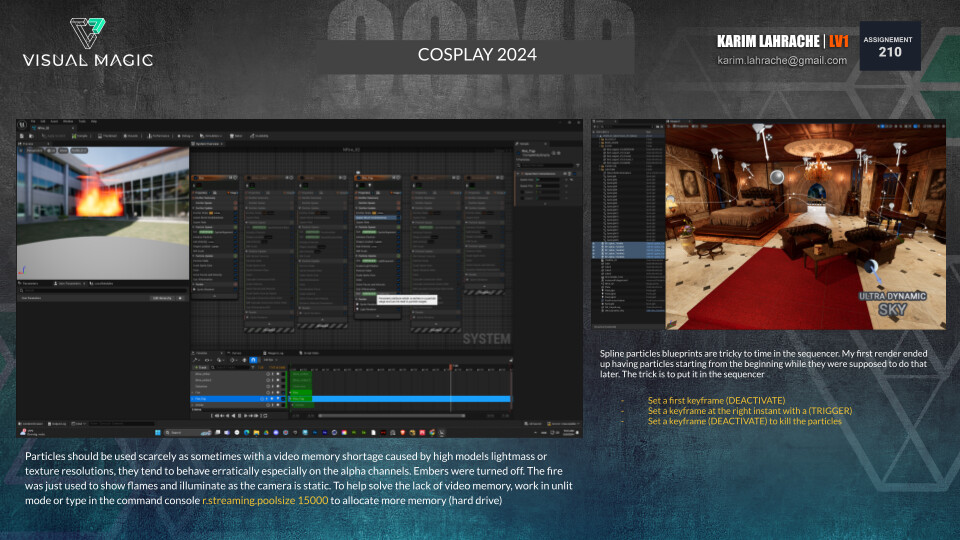Screen dimensions: 960x540
Task: Click the Baker toolbar button
Action: click(235, 136)
